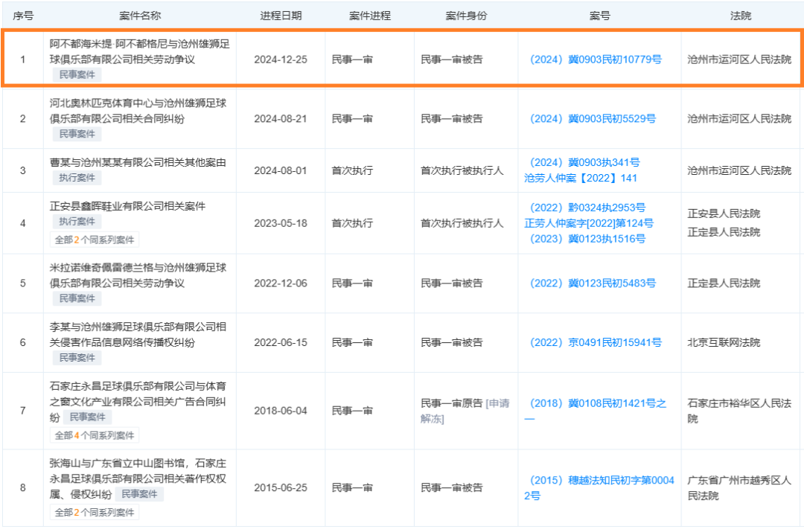Viewport: 804px width, 532px height.
Task: Click the 序号 column header
Action: (x=23, y=16)
